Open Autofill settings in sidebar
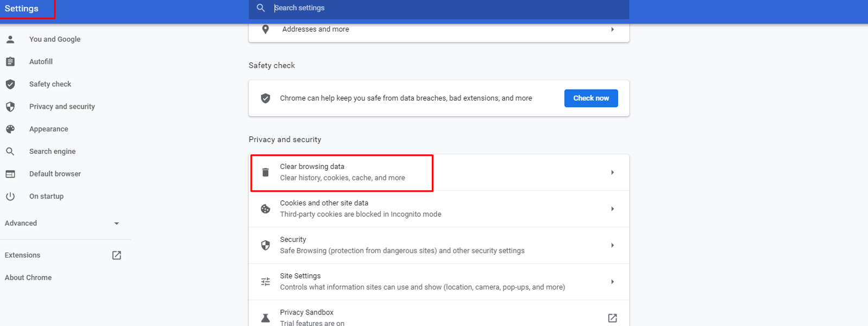 [41, 61]
